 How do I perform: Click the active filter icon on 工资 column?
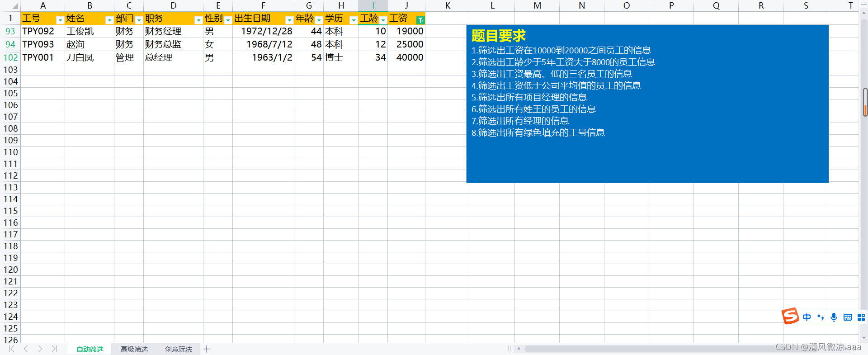(420, 20)
